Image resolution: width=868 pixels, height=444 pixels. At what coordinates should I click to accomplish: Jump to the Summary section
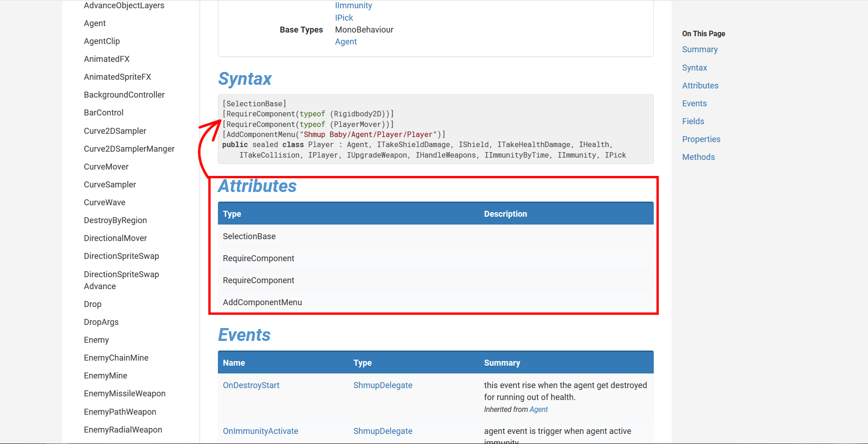tap(700, 49)
